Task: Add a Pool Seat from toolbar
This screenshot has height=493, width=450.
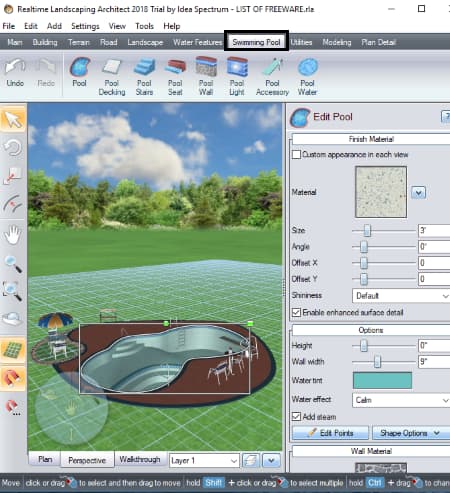Action: (175, 77)
